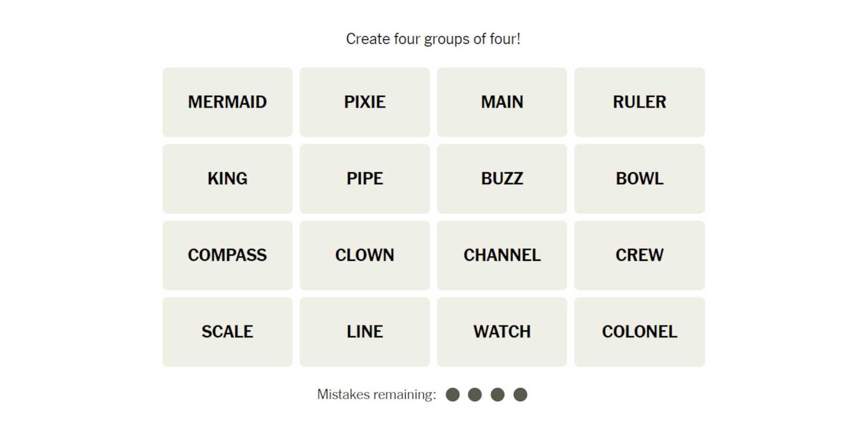Pick the BOWL tile
This screenshot has width=868, height=434.
click(x=639, y=179)
